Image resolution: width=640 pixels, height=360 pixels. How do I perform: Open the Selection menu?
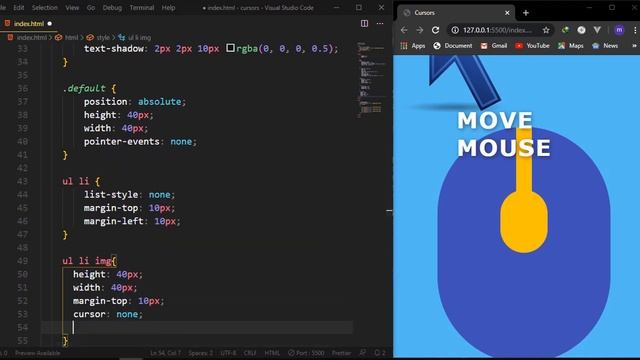point(44,7)
